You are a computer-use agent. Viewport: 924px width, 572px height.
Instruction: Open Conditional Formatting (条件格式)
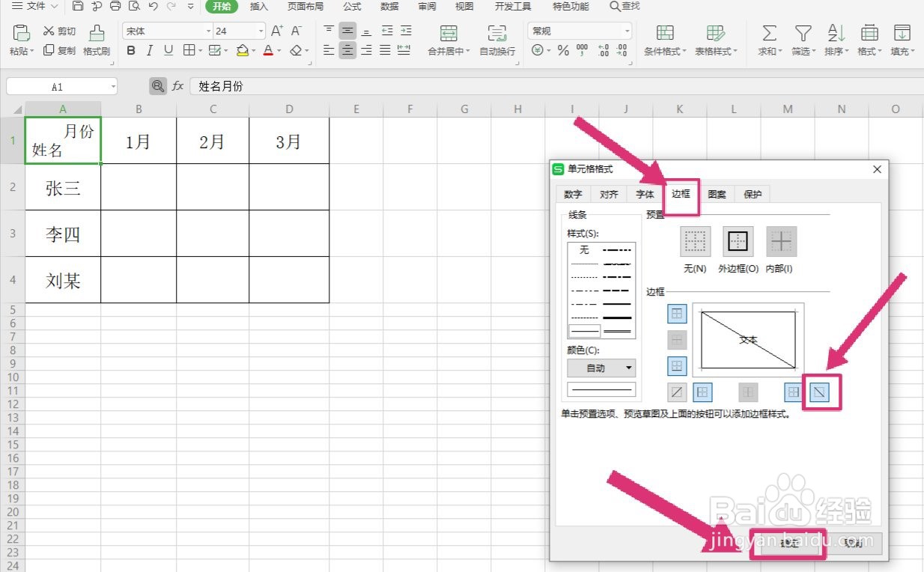[665, 40]
